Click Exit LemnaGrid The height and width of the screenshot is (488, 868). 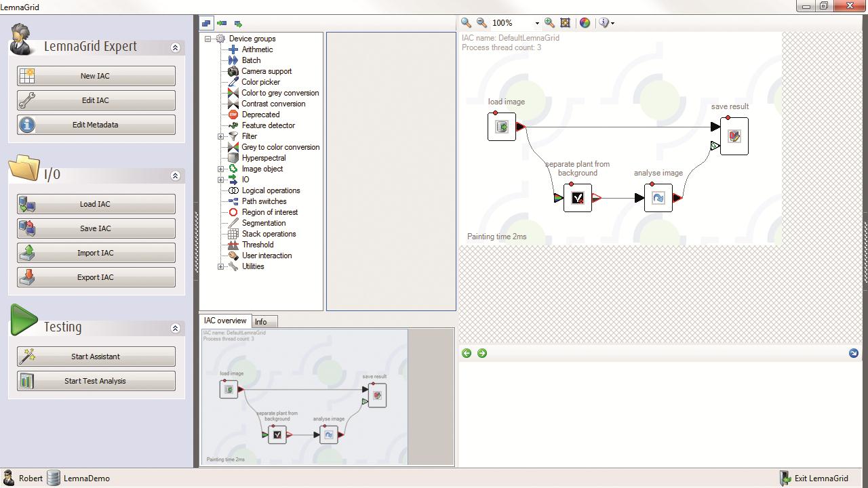[x=814, y=479]
